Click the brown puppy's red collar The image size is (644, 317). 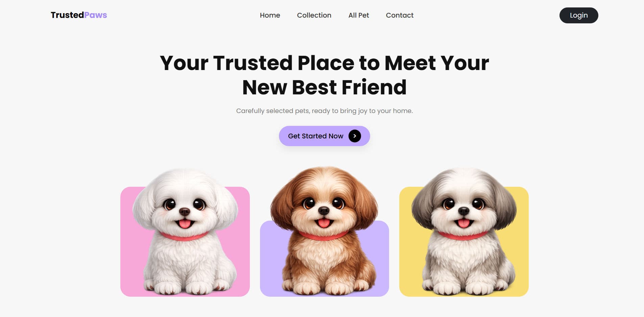(324, 236)
